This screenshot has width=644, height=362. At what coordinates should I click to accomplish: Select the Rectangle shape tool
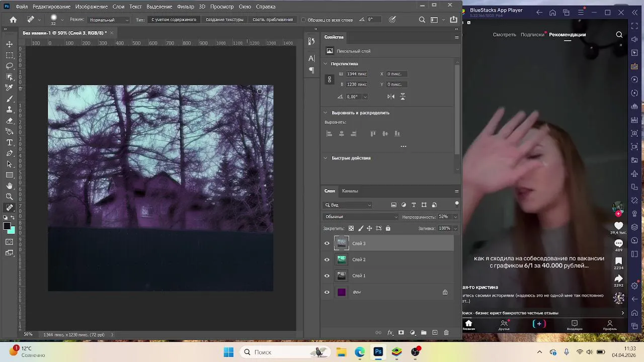point(10,175)
